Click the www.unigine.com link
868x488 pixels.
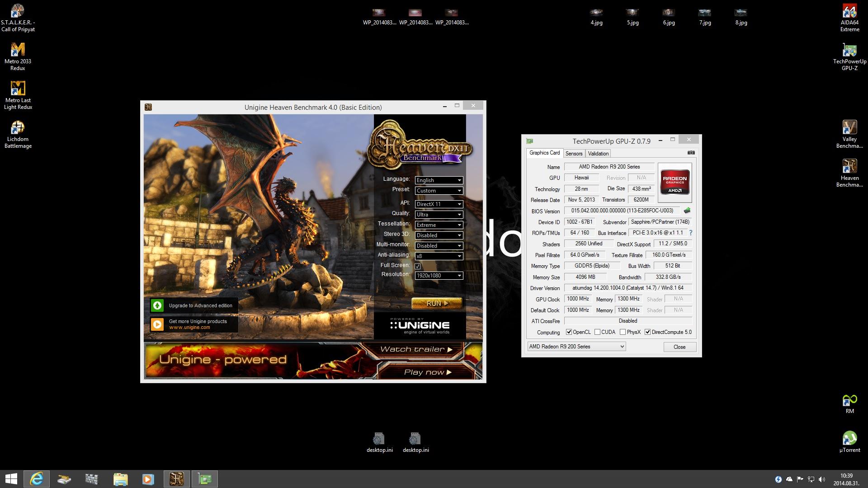(189, 328)
